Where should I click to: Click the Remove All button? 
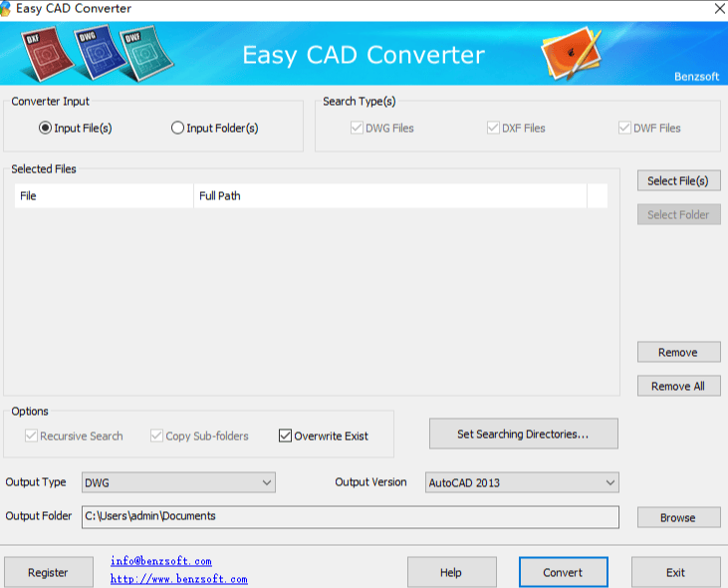coord(679,386)
